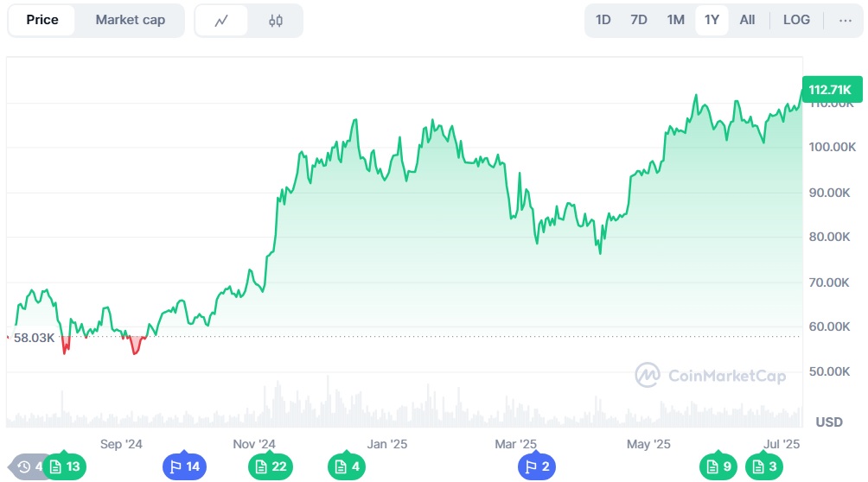The image size is (868, 482).
Task: Switch to line chart view
Action: 221,21
